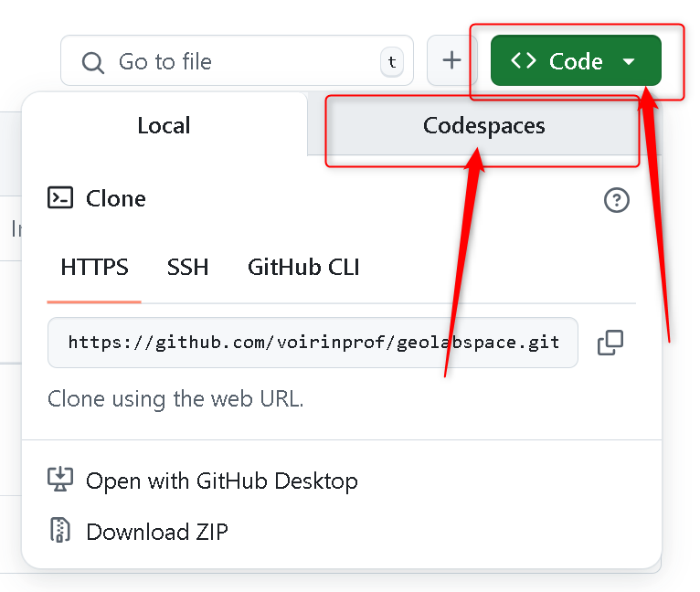Click the Clone terminal icon
This screenshot has width=700, height=592.
60,197
